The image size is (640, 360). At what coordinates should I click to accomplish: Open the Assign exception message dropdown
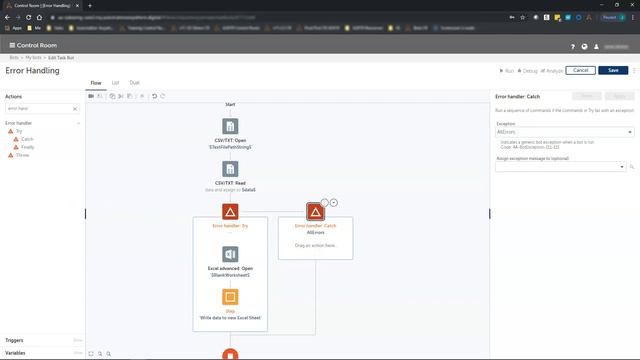[560, 167]
